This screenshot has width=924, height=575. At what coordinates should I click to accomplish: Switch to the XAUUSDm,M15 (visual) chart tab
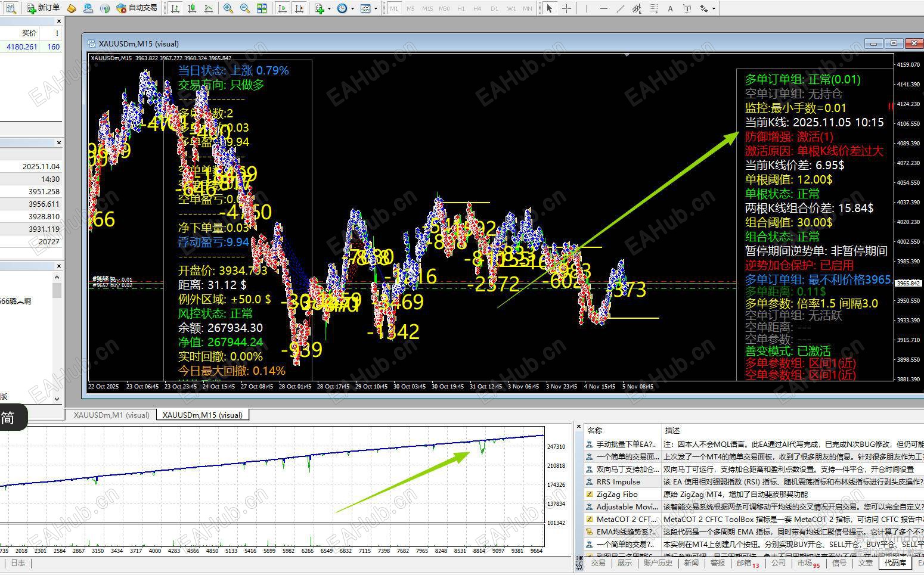click(x=203, y=415)
